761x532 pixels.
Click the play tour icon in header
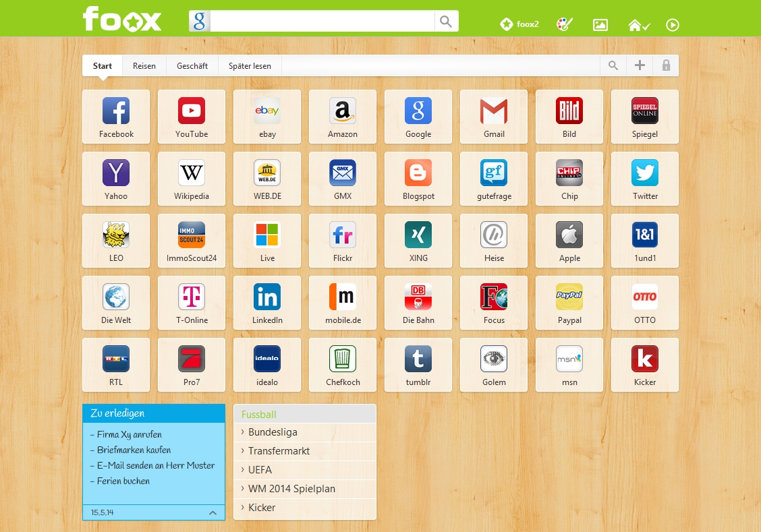pyautogui.click(x=672, y=25)
